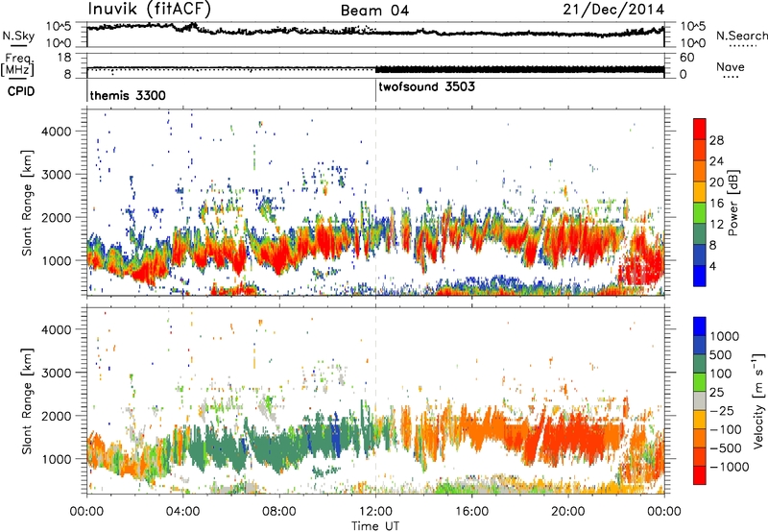Pick the dark green Velocity segment between 100 and 500
Screen dimensions: 768x532
700,364
